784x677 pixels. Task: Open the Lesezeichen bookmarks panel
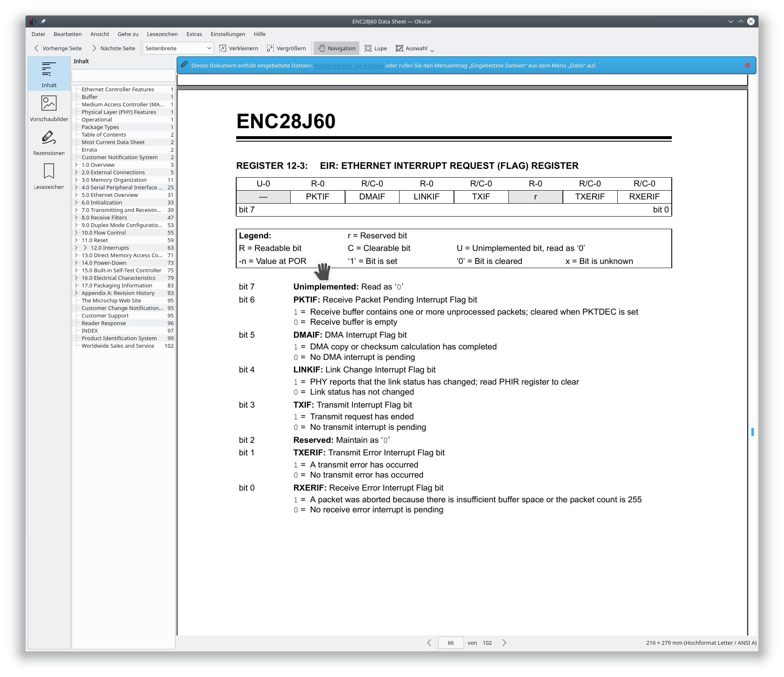pos(49,176)
